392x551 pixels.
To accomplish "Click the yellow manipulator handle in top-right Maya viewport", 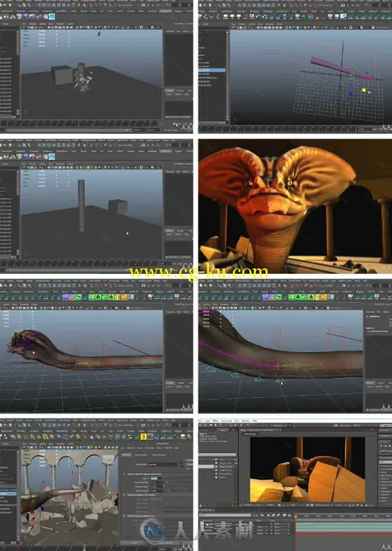I will [364, 90].
